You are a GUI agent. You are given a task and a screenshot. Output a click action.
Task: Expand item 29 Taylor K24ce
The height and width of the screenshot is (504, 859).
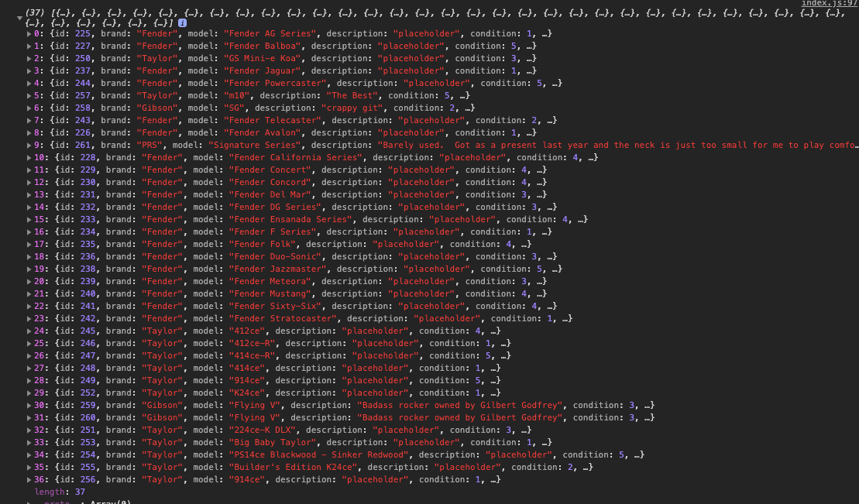pos(29,393)
